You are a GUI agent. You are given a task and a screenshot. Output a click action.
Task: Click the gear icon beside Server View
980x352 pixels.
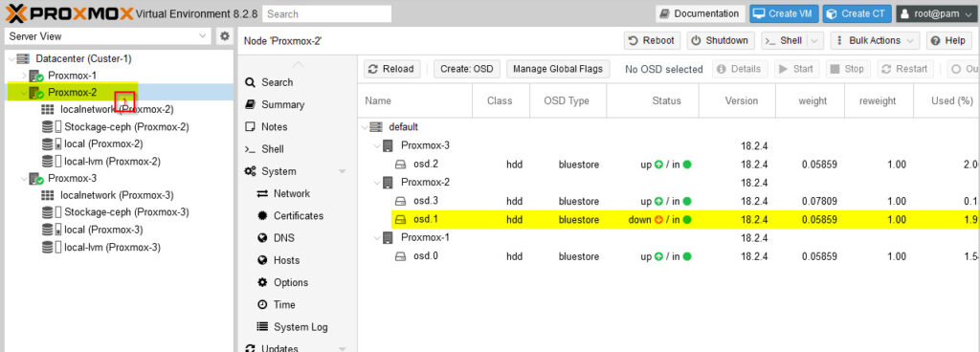pos(224,36)
